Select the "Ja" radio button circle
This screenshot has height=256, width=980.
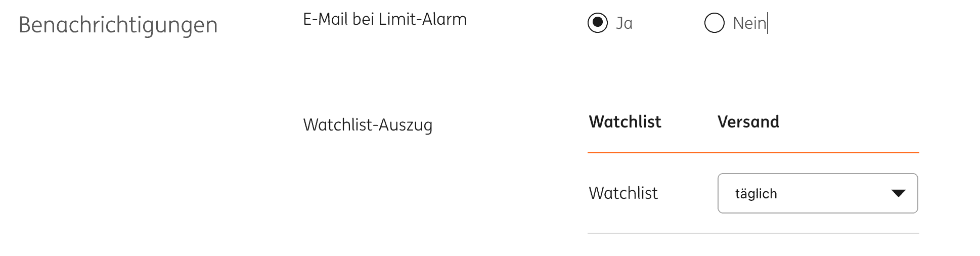click(x=597, y=23)
